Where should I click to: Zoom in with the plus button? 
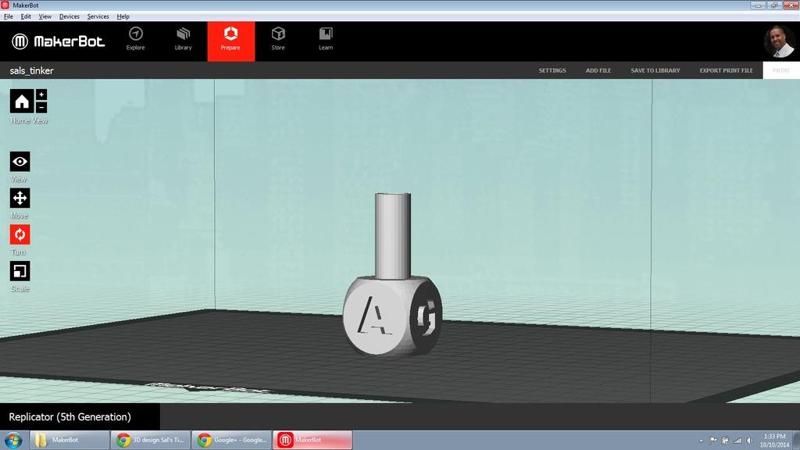(41, 94)
